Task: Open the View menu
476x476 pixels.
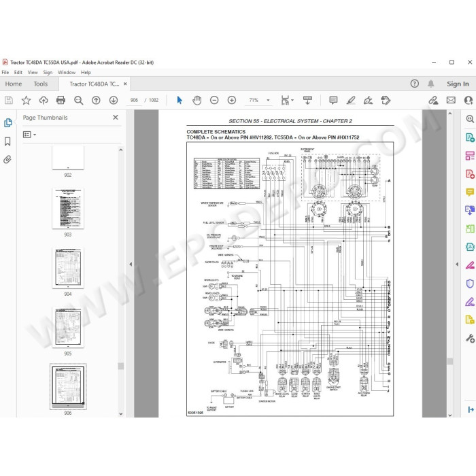Action: point(33,72)
